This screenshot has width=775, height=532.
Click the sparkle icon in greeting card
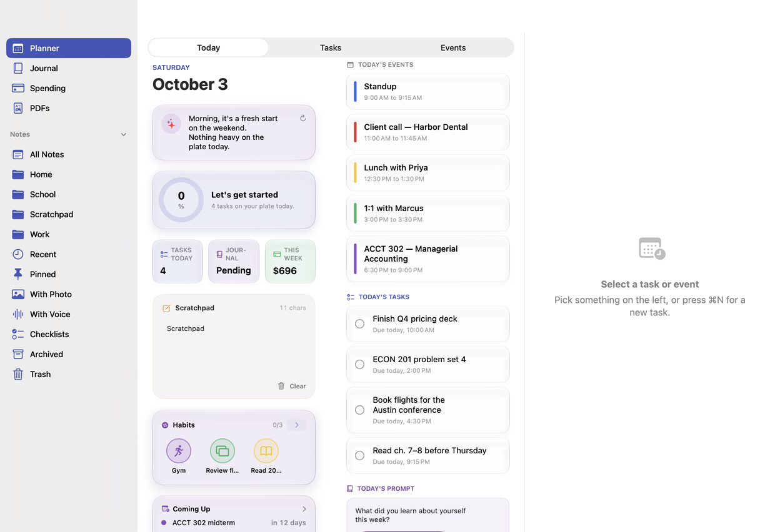click(171, 124)
